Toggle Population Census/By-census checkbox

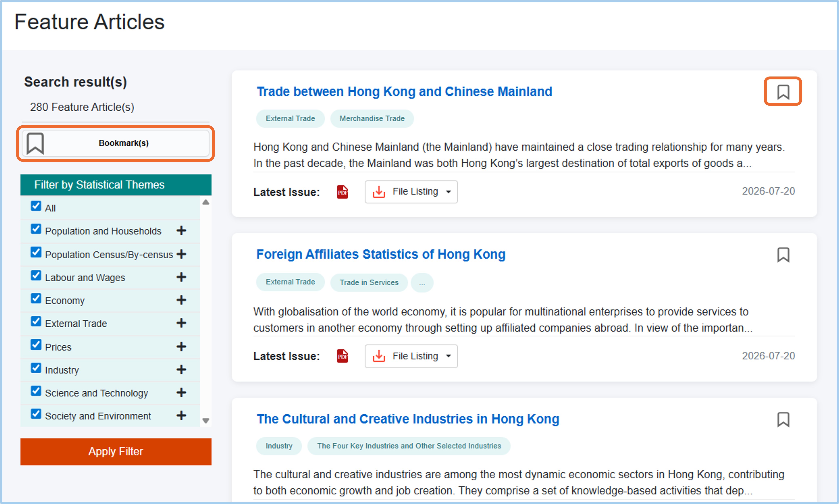coord(36,252)
